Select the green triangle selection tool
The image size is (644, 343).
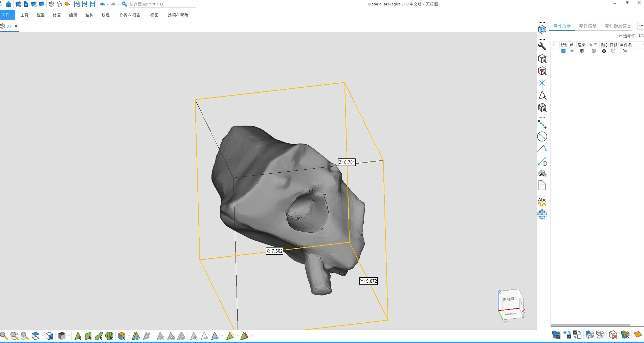coord(77,336)
